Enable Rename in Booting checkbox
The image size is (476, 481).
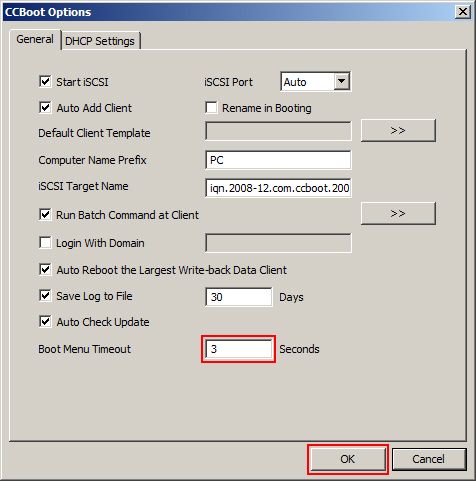(x=211, y=108)
